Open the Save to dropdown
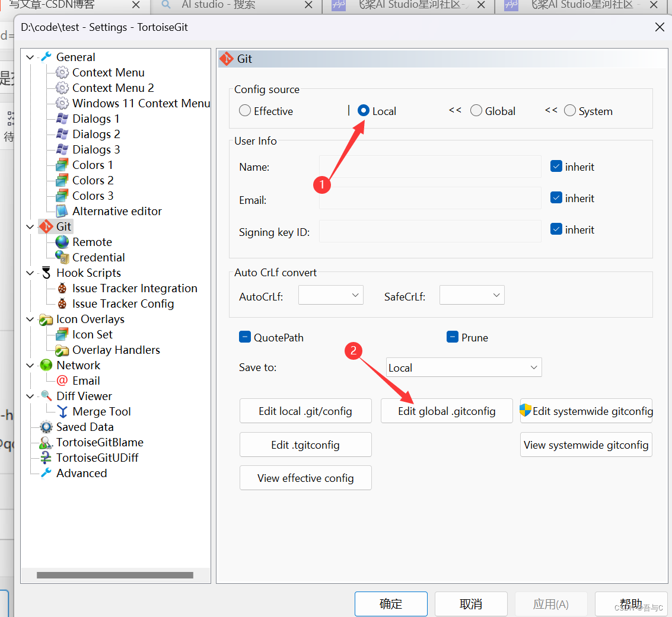 pyautogui.click(x=464, y=367)
